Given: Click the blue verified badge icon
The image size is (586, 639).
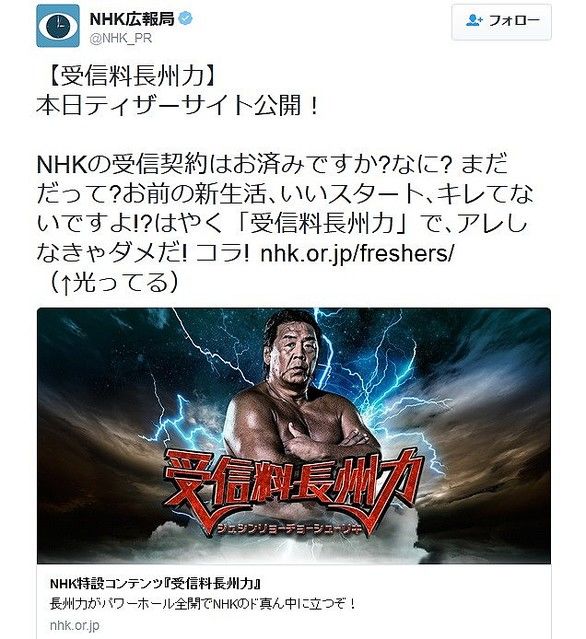Looking at the screenshot, I should (186, 19).
